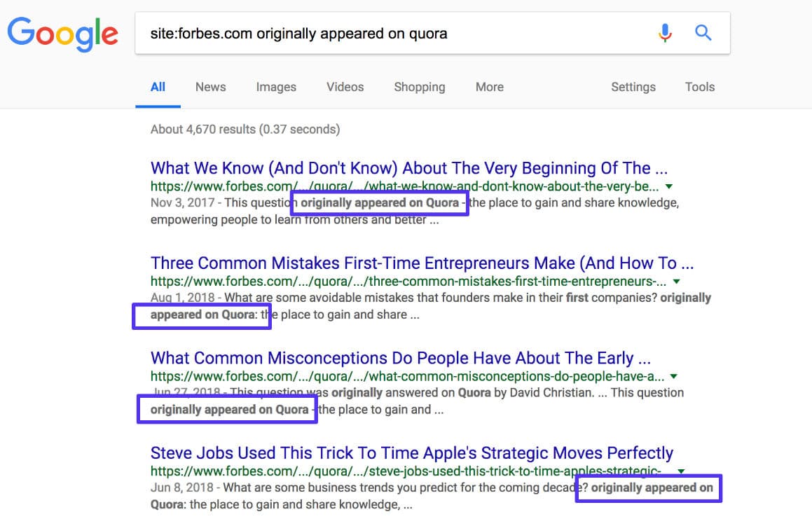Open the Shopping tab

pos(419,87)
